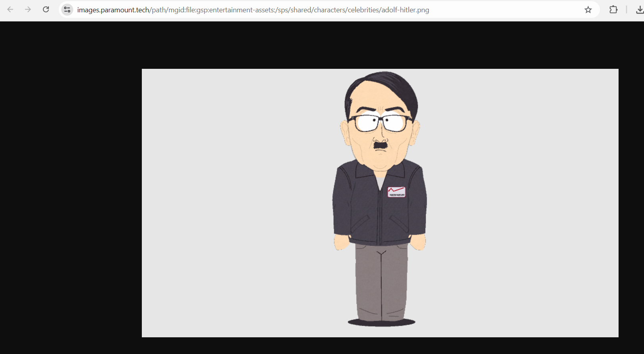Go back to the previous page
The height and width of the screenshot is (354, 644).
[10, 10]
